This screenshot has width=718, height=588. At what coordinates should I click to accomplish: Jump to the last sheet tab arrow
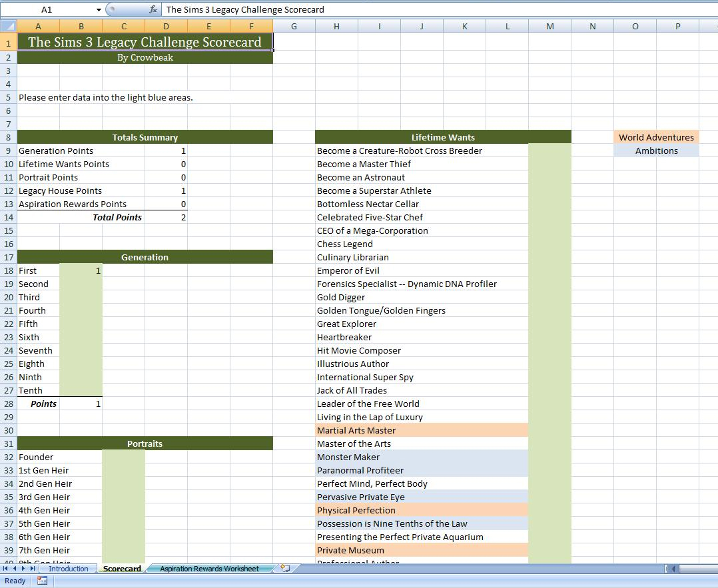coord(33,568)
